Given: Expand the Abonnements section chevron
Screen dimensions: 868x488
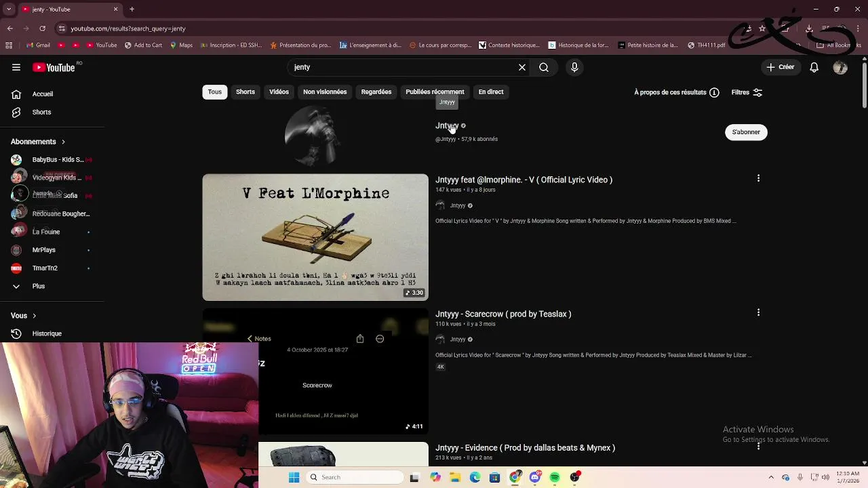Looking at the screenshot, I should (63, 142).
